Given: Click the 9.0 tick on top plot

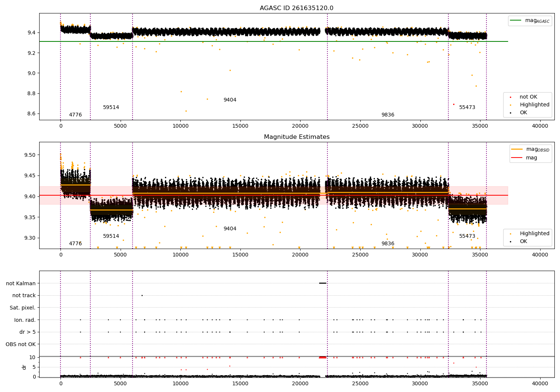Looking at the screenshot, I should coord(32,73).
